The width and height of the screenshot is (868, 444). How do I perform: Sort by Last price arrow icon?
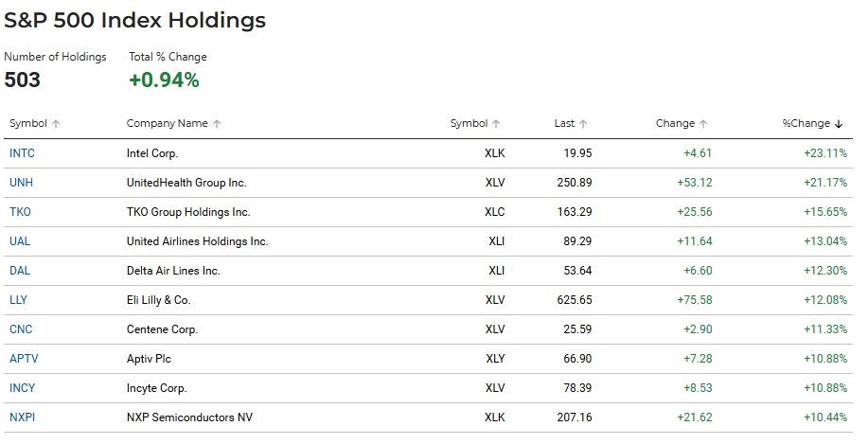(583, 124)
